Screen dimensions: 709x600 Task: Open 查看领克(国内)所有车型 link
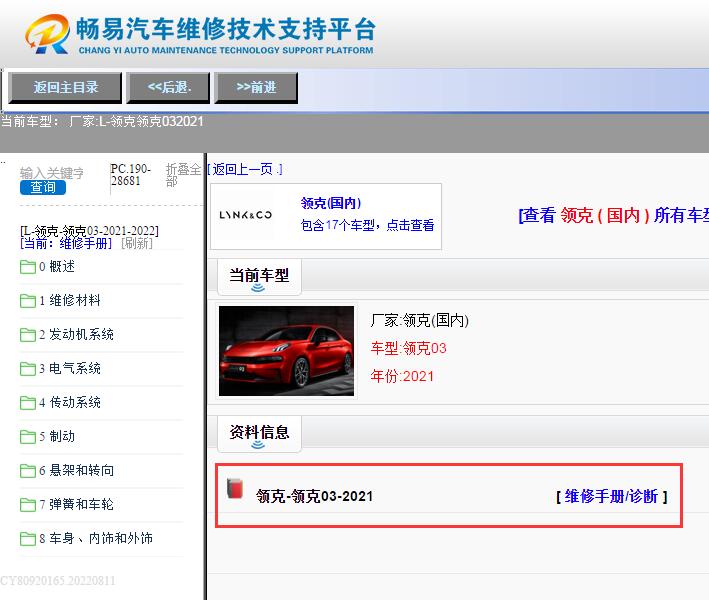[x=613, y=215]
